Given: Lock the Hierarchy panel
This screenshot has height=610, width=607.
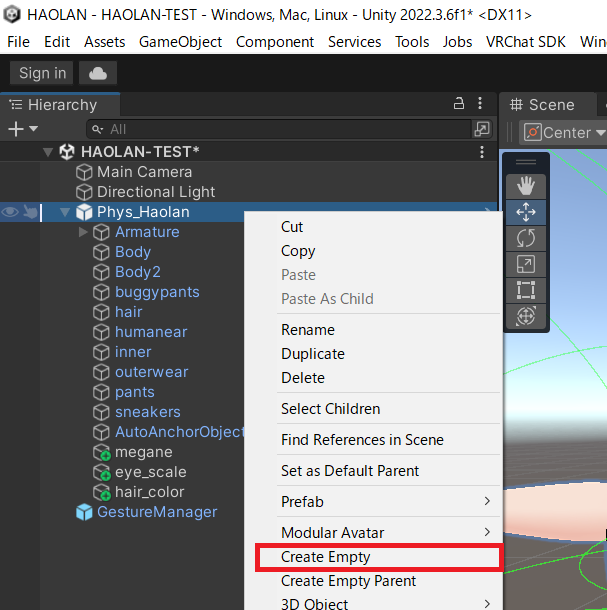Looking at the screenshot, I should pos(459,103).
